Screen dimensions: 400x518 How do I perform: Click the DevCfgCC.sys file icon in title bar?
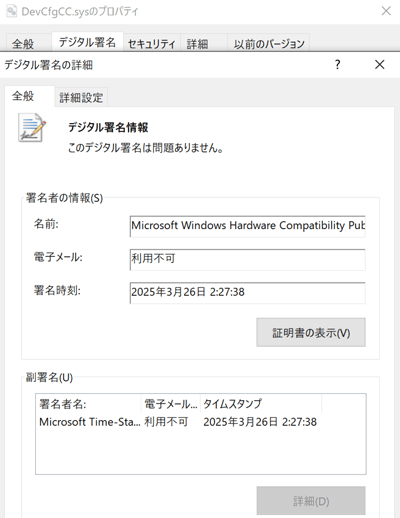coord(11,11)
